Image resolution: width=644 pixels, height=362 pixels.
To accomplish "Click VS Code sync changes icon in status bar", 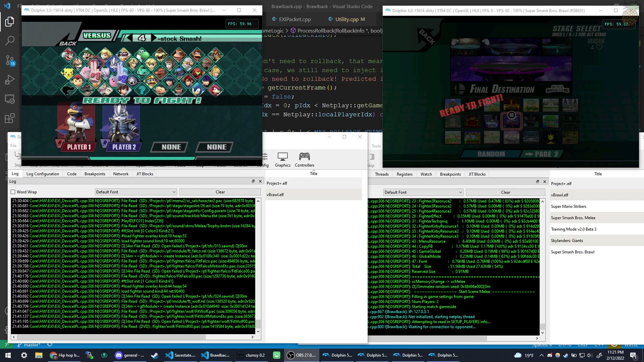I will click(50, 345).
